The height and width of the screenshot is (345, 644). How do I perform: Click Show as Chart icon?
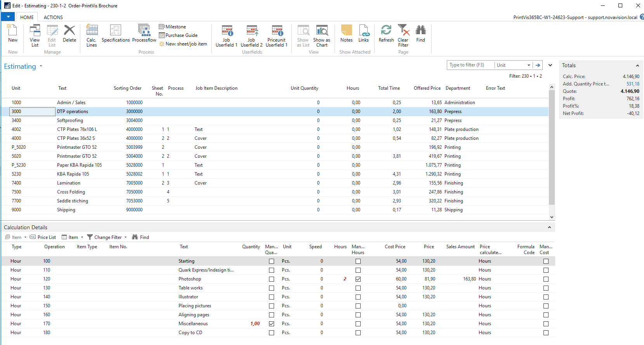click(322, 31)
